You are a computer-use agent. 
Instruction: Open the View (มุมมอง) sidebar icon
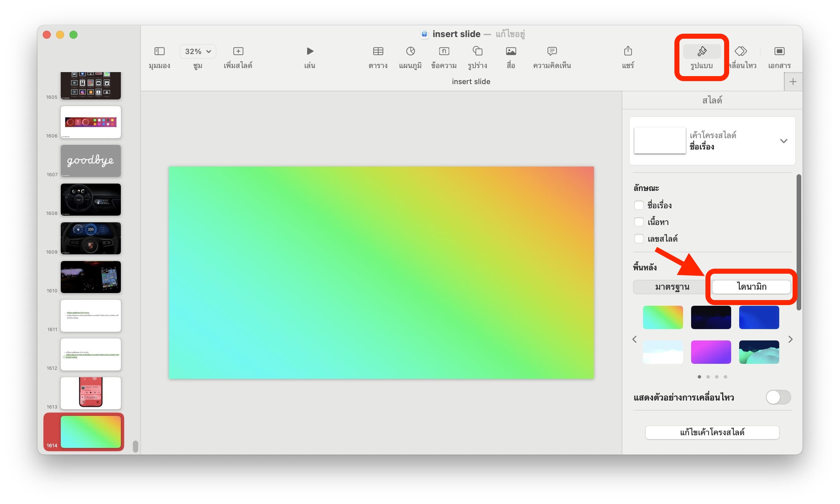[x=159, y=51]
